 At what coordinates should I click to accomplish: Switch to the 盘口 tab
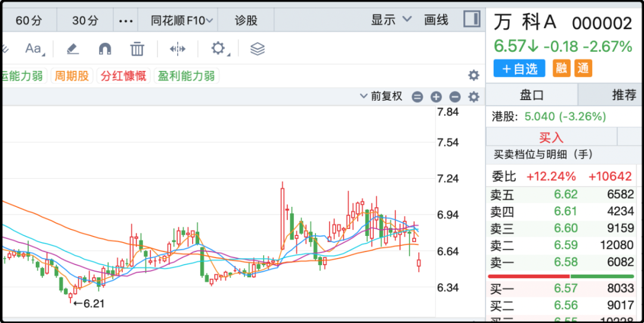(531, 95)
